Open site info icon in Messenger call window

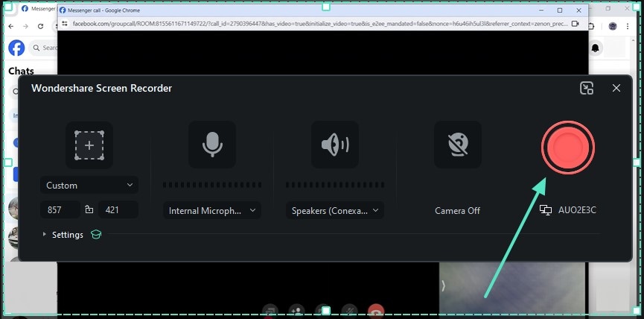tap(64, 24)
